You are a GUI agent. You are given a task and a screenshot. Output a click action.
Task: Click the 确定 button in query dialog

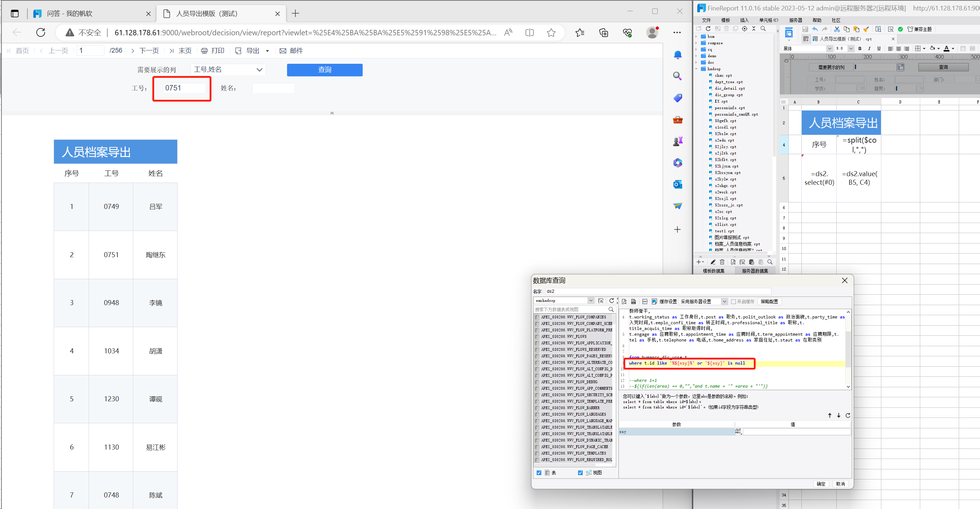pyautogui.click(x=820, y=484)
